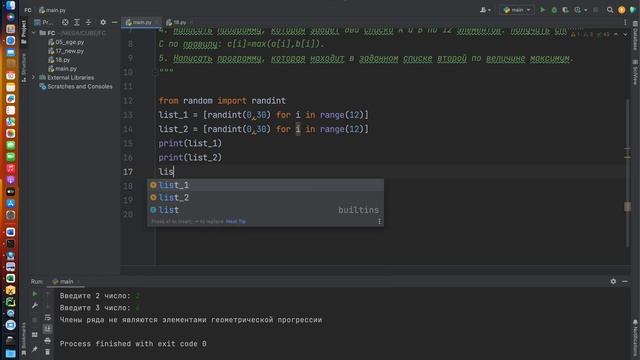Open dropdown arrow beside profiler icon

point(585,10)
